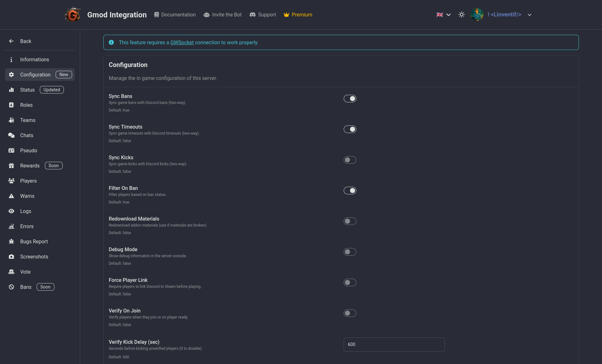Click the user profile avatar

[477, 15]
